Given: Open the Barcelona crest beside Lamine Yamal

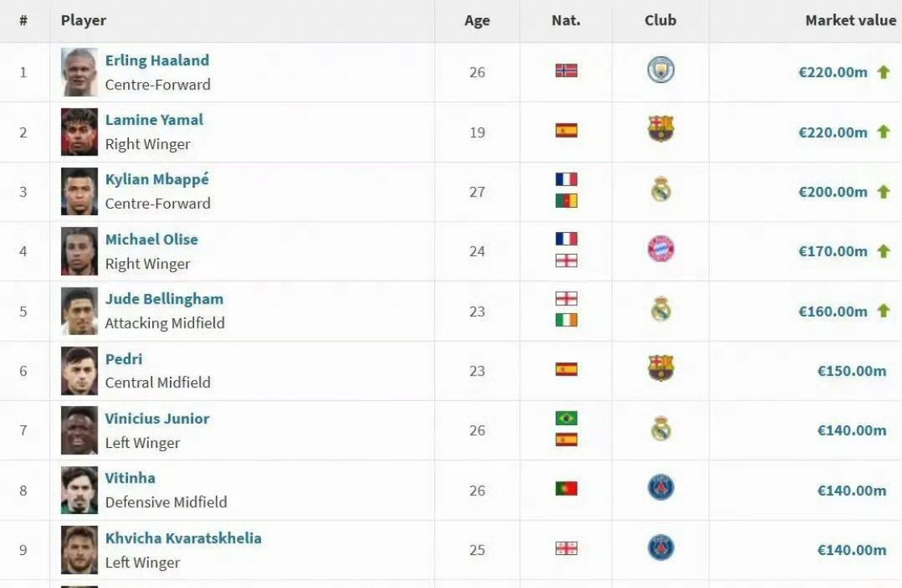Looking at the screenshot, I should [660, 129].
